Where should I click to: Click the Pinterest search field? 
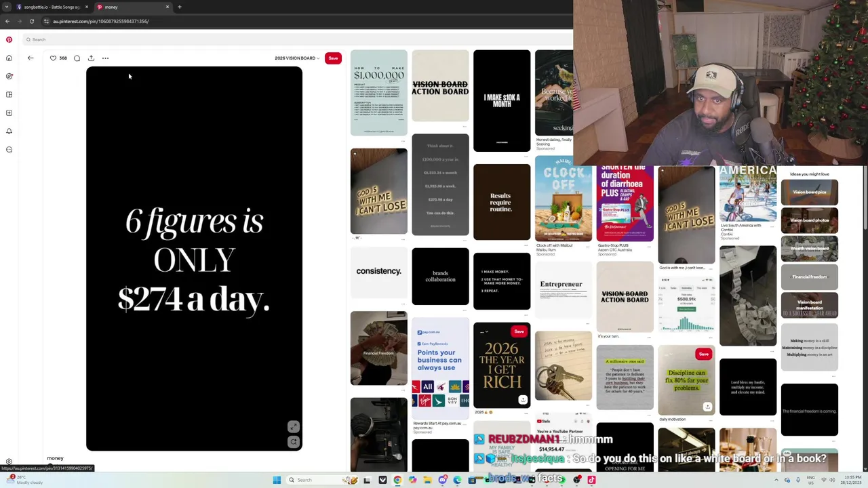(298, 39)
